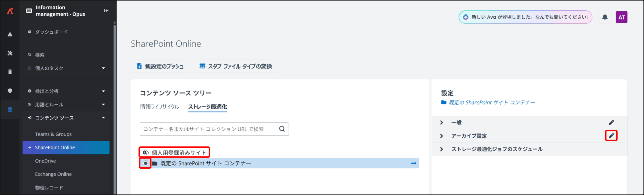Open the AT user avatar menu
The height and width of the screenshot is (195, 644).
621,17
